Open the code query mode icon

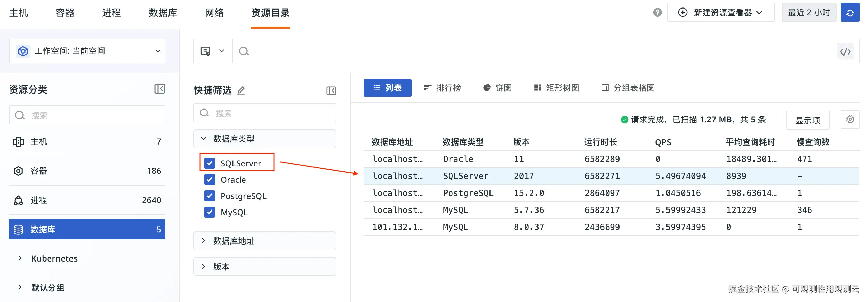(x=845, y=51)
